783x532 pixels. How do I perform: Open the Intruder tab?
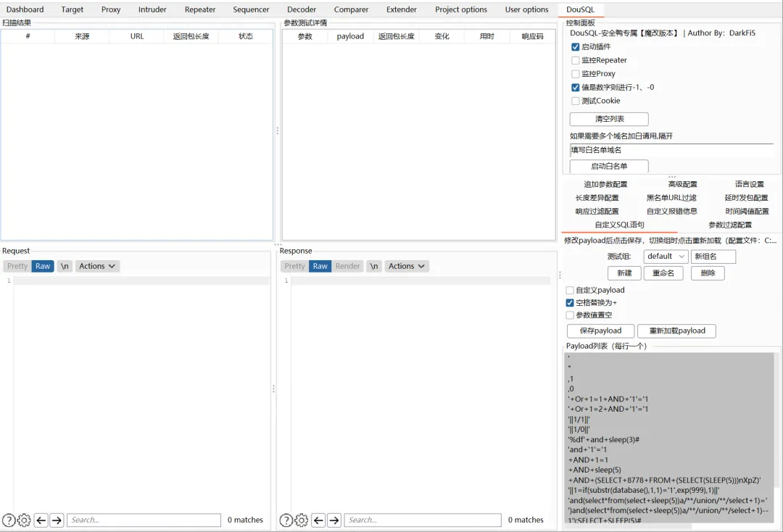pos(152,9)
